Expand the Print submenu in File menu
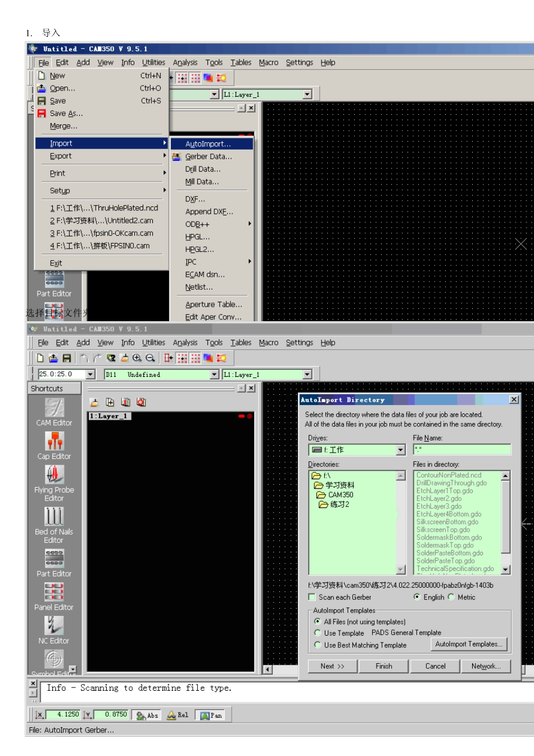Image resolution: width=534 pixels, height=756 pixels. point(102,173)
